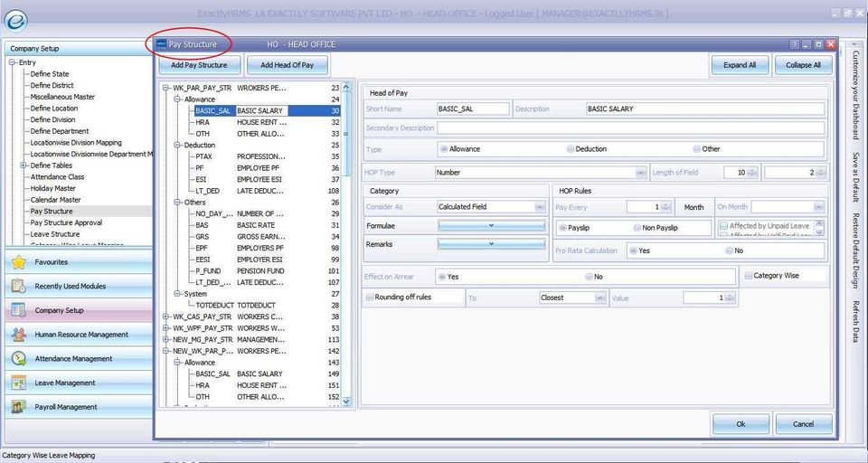This screenshot has width=868, height=463.
Task: Click the Leave Management icon
Action: (x=18, y=383)
